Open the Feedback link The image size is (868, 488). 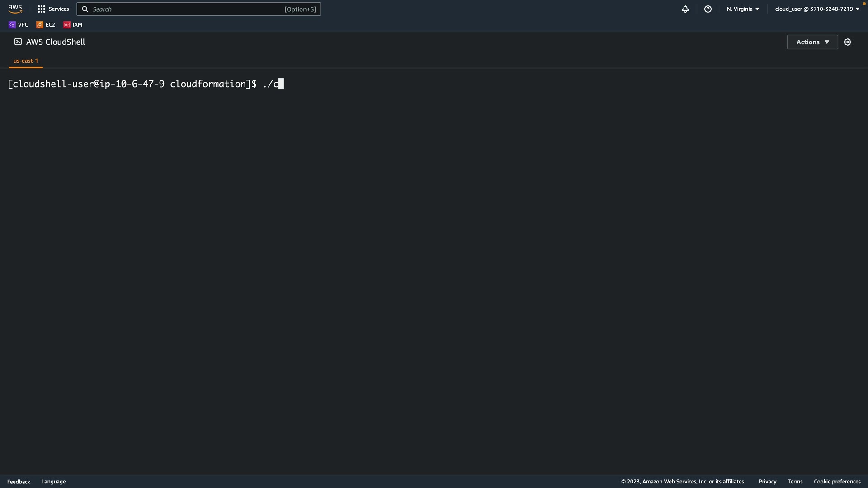click(19, 482)
